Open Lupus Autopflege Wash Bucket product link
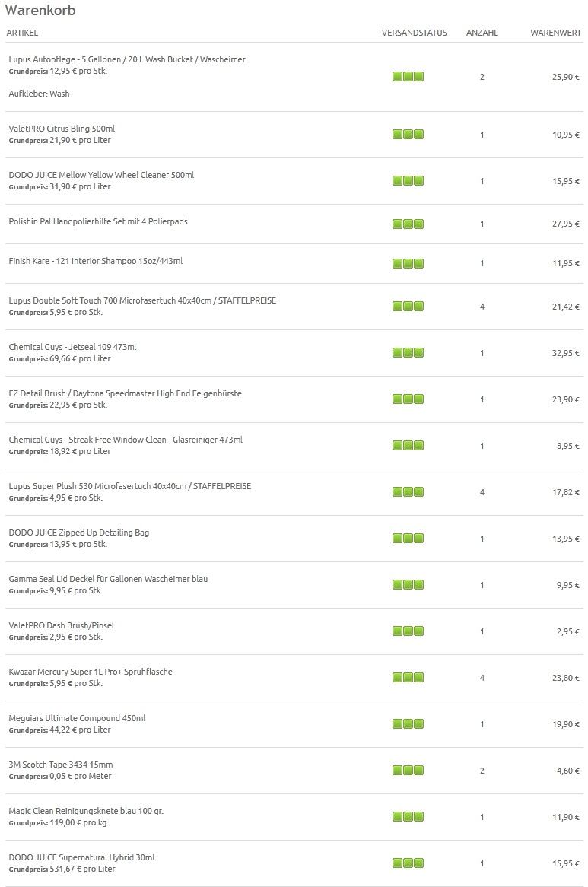Viewport: 588px width, 887px height. (126, 59)
